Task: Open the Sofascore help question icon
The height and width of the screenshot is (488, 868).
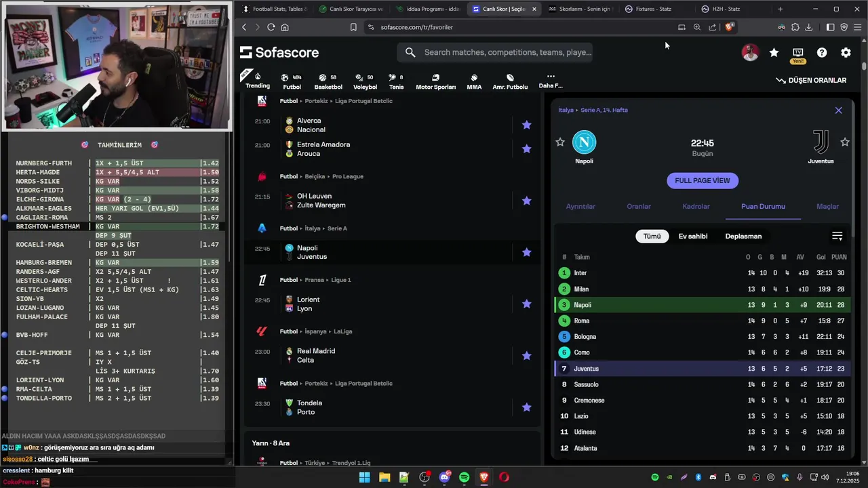Action: pyautogui.click(x=822, y=52)
